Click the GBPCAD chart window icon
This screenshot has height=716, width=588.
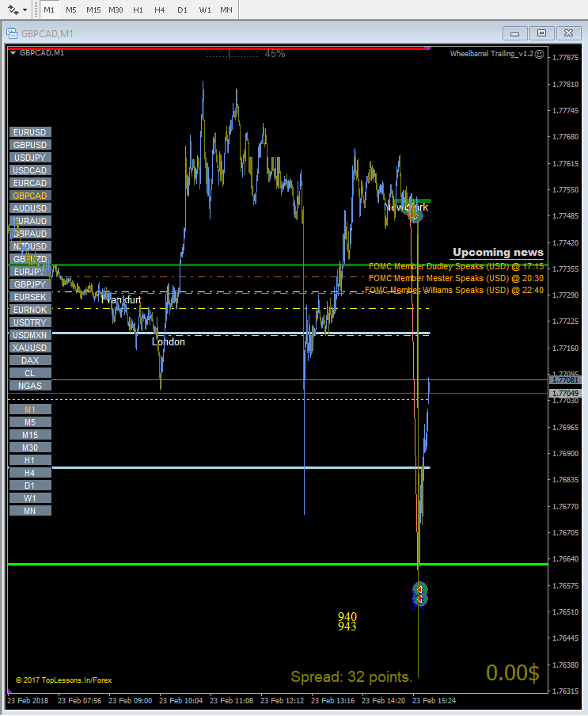tap(11, 33)
